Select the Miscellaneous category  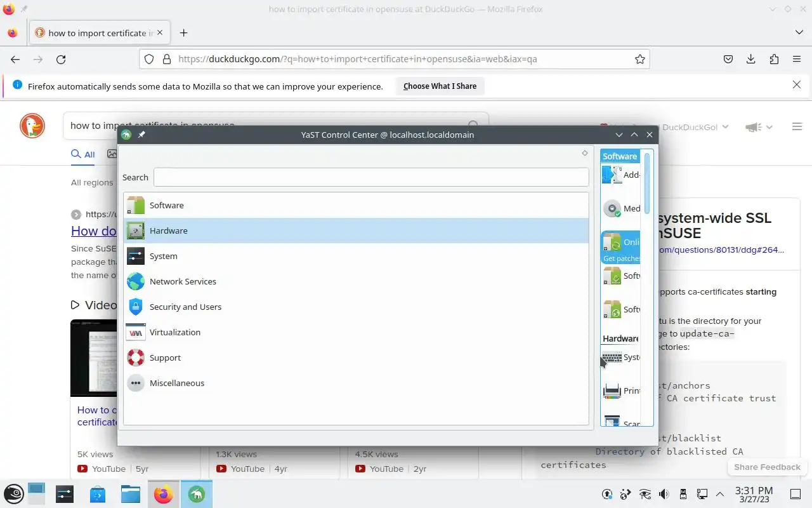tap(356, 383)
